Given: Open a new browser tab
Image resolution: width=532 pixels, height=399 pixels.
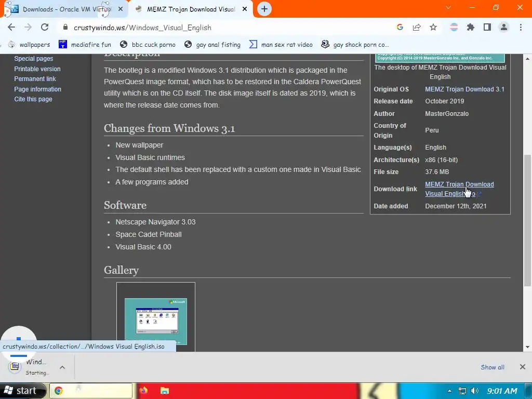Looking at the screenshot, I should click(264, 9).
